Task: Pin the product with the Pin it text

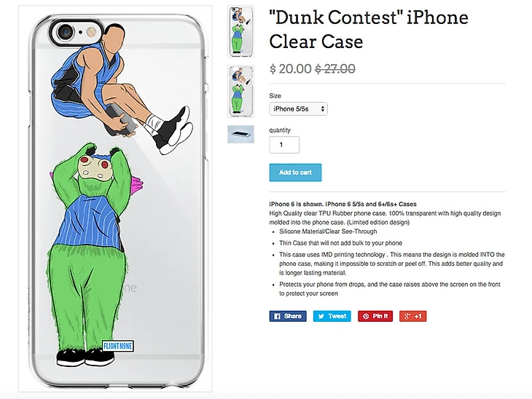Action: point(380,316)
